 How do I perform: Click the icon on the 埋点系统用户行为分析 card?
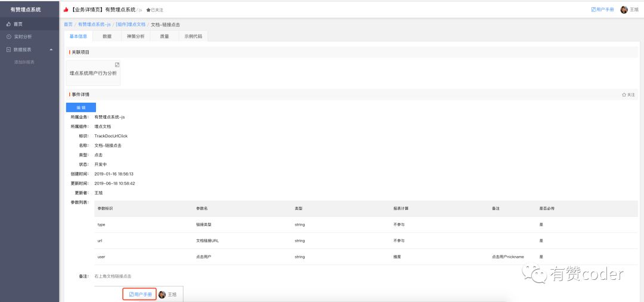117,64
